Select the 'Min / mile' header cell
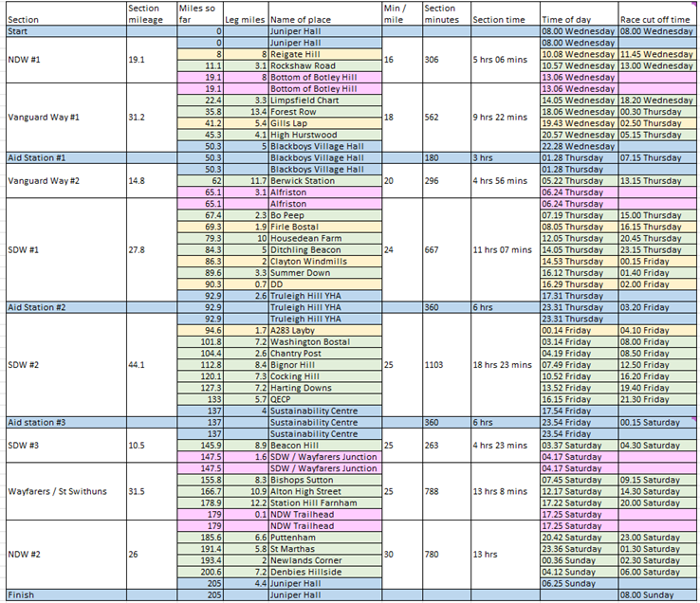 tap(402, 14)
